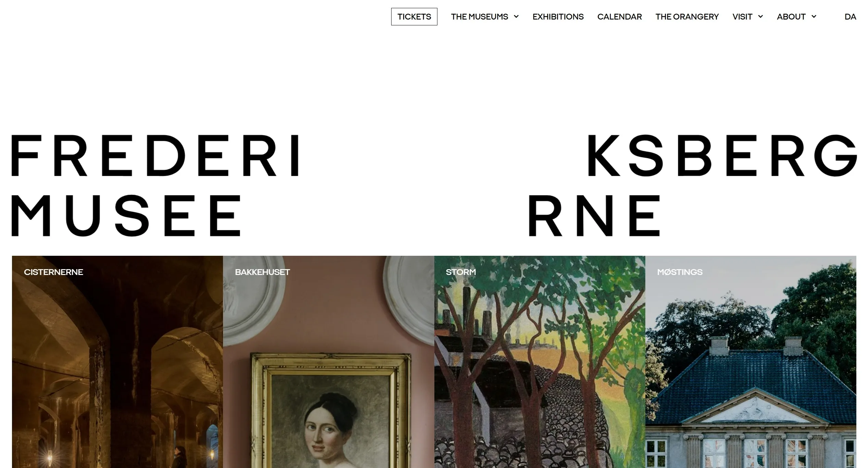This screenshot has width=868, height=468.
Task: Open THE ORANGERY page
Action: pyautogui.click(x=687, y=16)
